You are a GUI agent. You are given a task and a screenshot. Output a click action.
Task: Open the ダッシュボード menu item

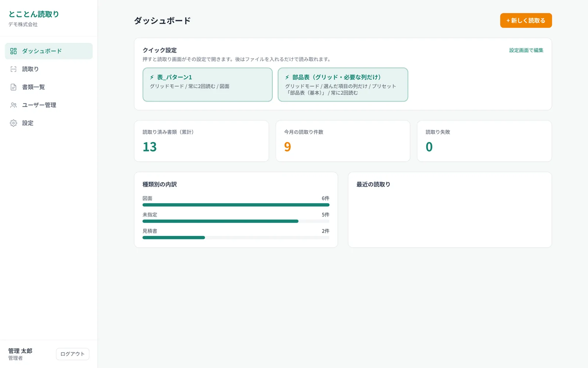click(49, 51)
